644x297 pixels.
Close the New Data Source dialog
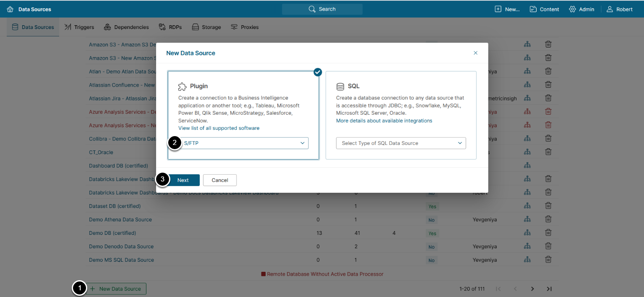coord(475,53)
